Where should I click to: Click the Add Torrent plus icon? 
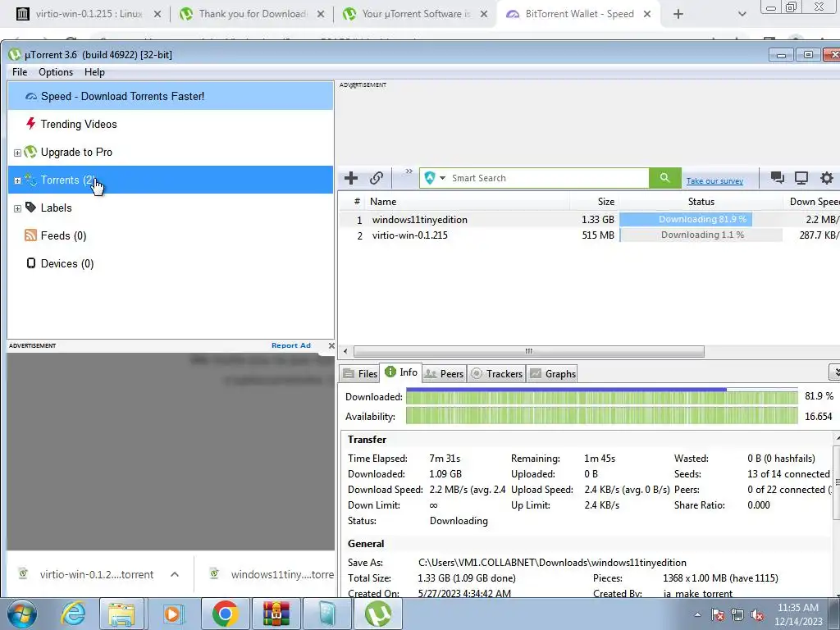pyautogui.click(x=351, y=178)
